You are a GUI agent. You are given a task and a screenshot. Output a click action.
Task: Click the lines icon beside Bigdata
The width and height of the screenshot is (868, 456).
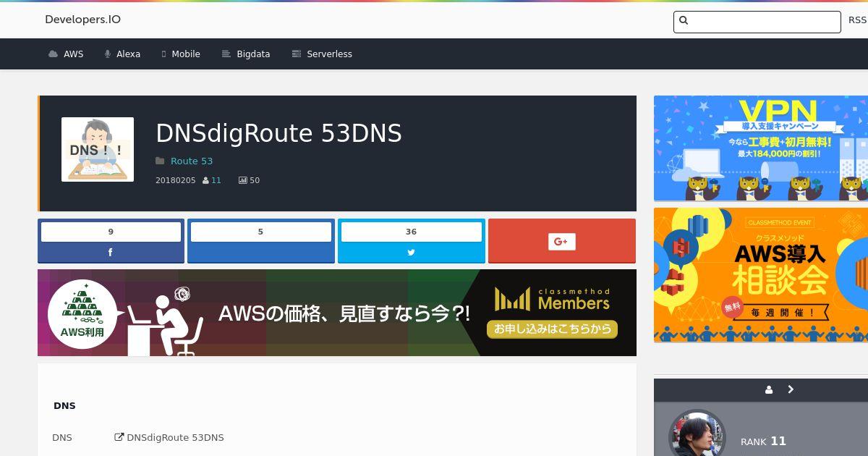[x=226, y=54]
